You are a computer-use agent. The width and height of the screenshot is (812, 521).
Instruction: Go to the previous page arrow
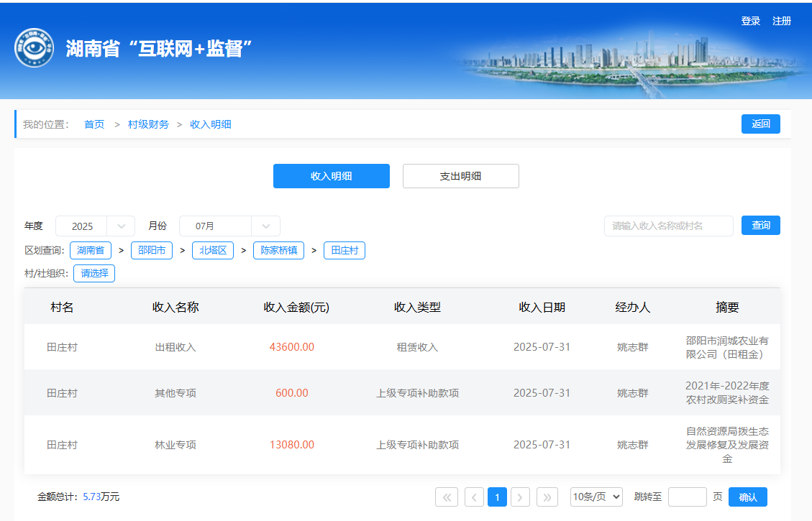(x=474, y=497)
